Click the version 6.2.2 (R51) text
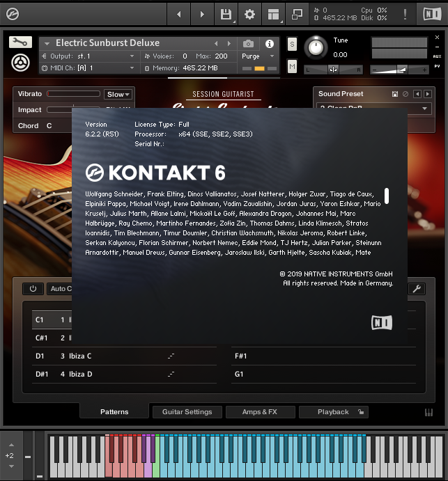 tap(102, 134)
